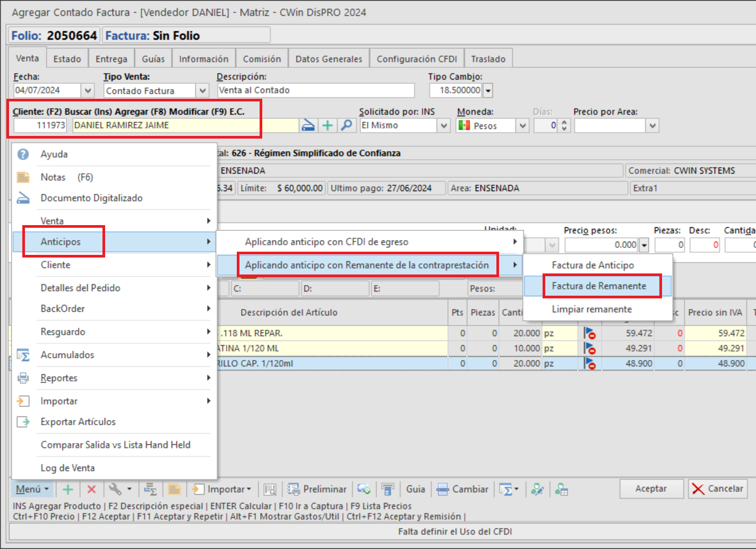Image resolution: width=756 pixels, height=549 pixels.
Task: Switch to the Configuración CFDI tab
Action: [x=417, y=59]
